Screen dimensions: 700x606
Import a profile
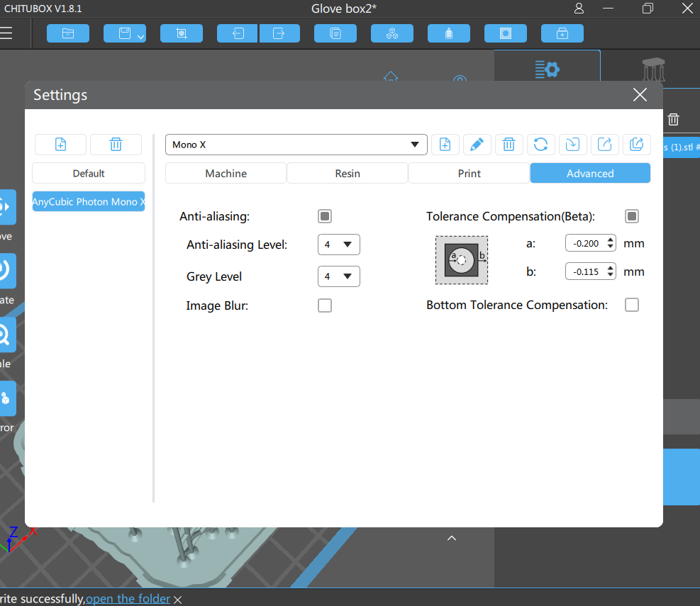[573, 145]
